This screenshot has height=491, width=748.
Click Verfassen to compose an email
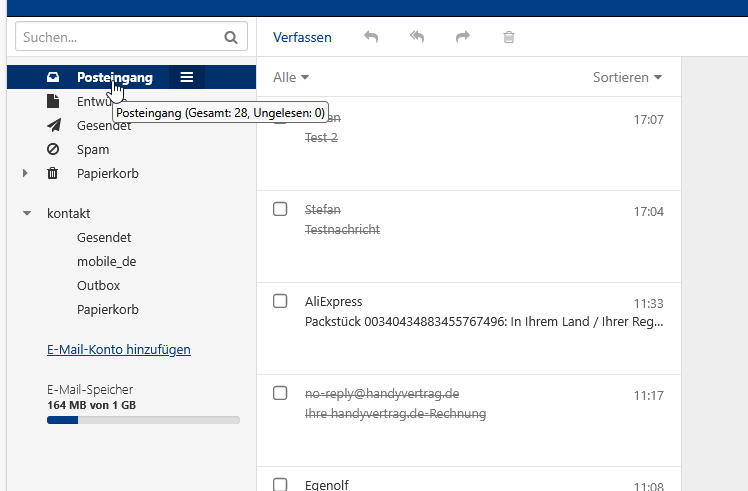point(302,37)
